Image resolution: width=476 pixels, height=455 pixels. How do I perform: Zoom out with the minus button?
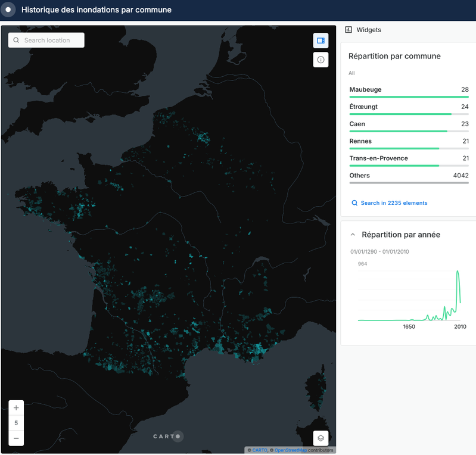click(16, 438)
